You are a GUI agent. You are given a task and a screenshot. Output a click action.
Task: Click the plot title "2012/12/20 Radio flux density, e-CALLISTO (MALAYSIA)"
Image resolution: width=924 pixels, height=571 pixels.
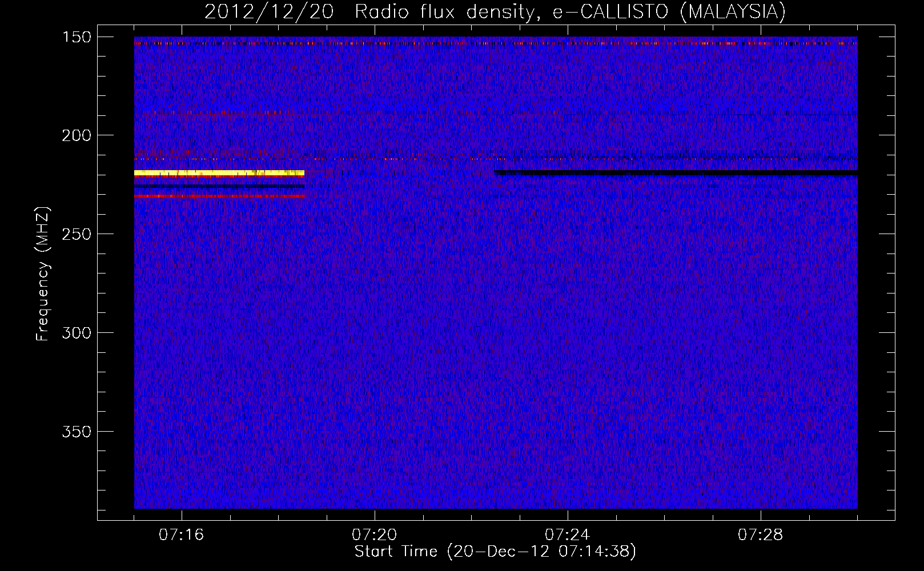pyautogui.click(x=495, y=11)
